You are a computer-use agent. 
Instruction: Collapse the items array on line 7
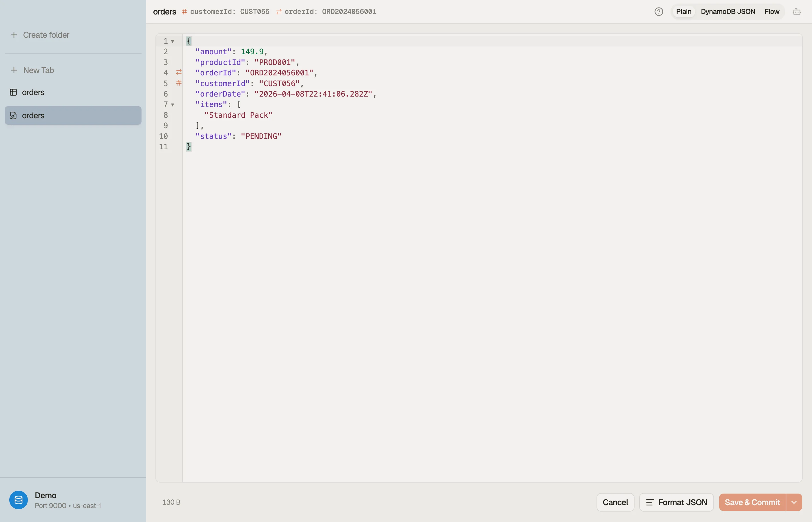click(173, 105)
